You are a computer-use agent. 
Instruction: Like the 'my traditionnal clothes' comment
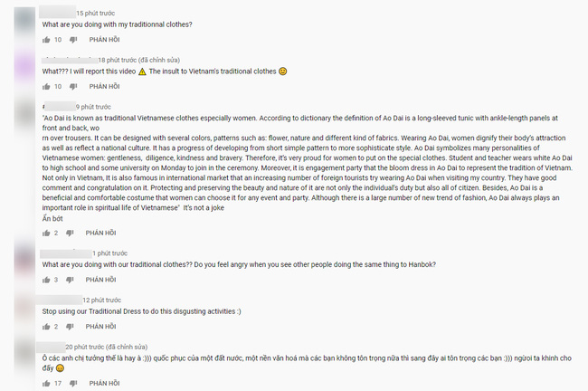46,40
